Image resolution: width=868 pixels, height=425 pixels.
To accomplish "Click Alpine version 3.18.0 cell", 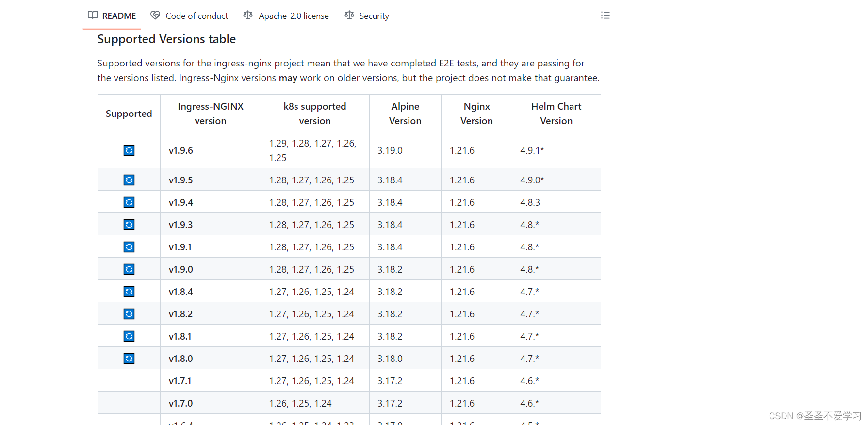I will 405,359.
